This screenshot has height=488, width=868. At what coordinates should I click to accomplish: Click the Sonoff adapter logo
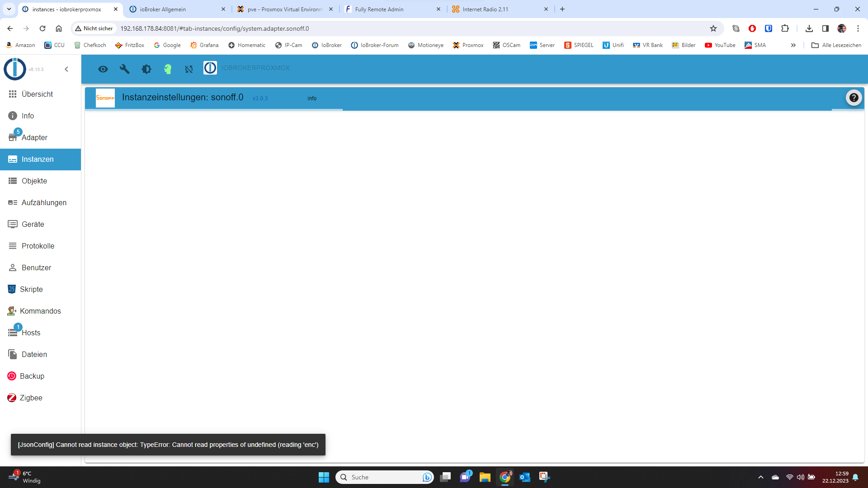click(x=105, y=98)
